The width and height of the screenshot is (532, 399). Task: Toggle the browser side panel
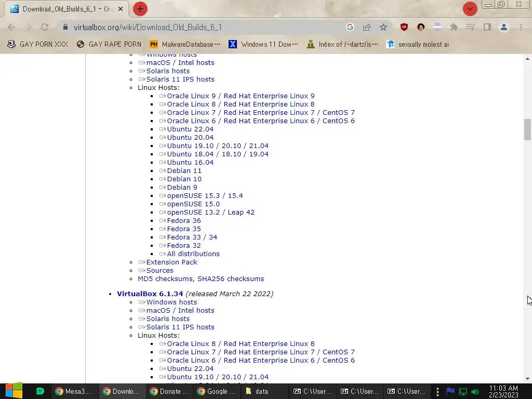point(487,27)
